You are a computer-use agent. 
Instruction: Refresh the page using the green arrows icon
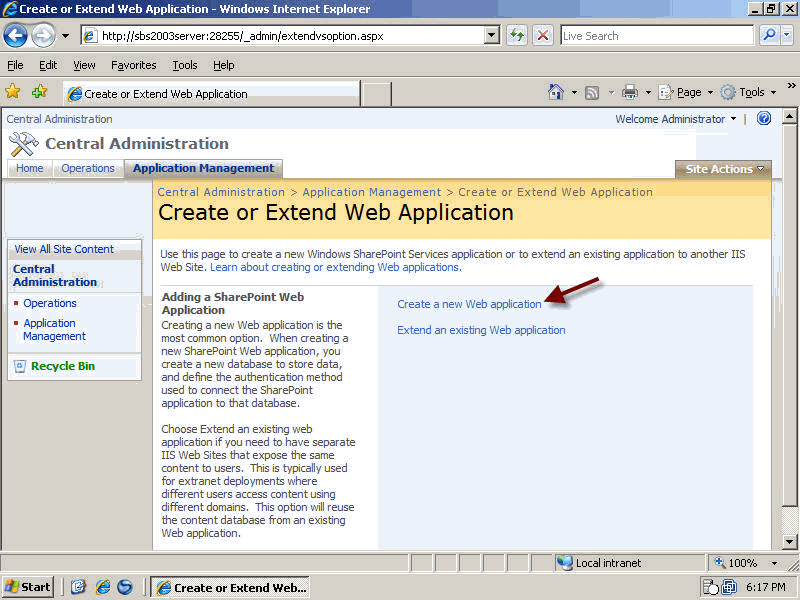point(517,36)
